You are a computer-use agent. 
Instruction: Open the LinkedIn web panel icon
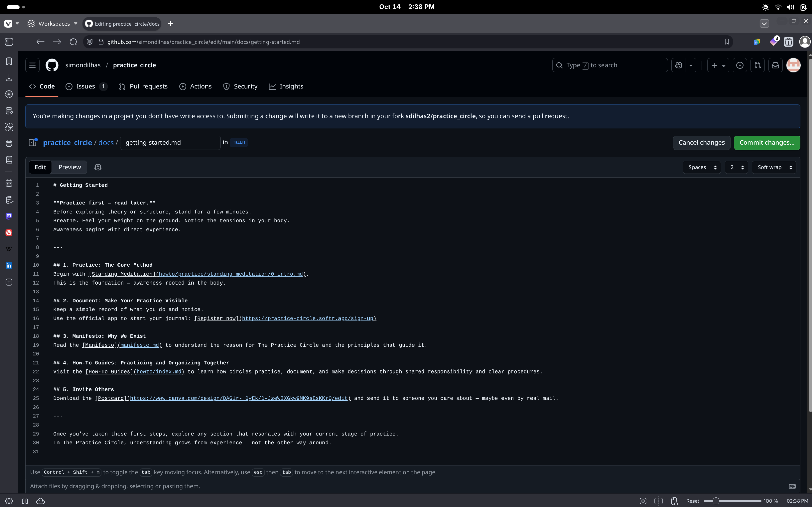(9, 265)
